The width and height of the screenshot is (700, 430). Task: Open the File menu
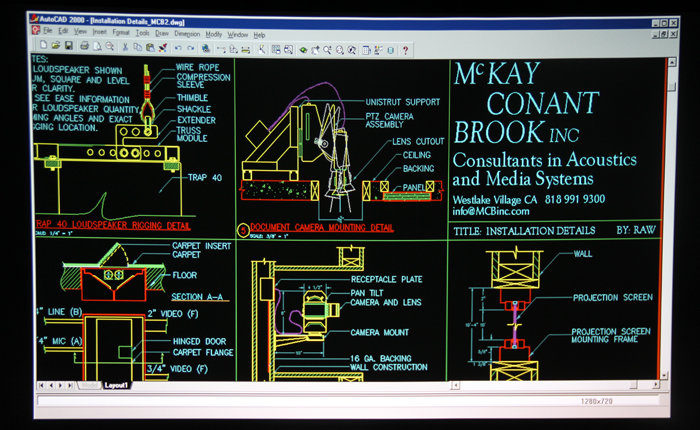[47, 34]
